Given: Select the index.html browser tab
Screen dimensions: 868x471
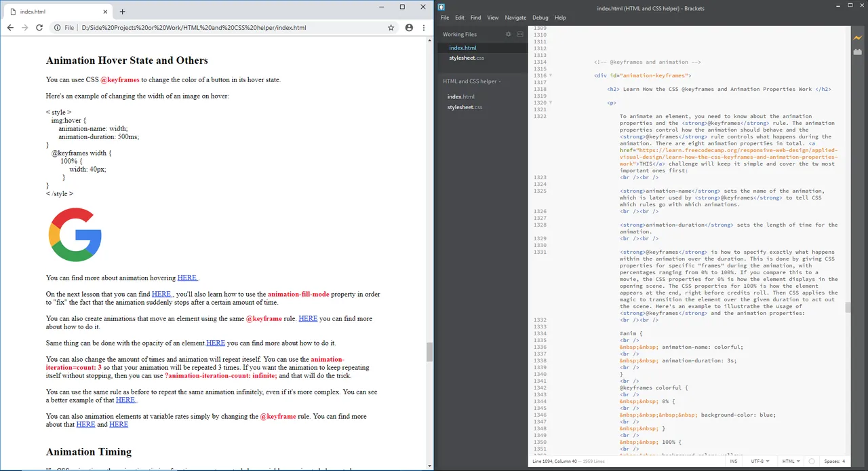Looking at the screenshot, I should tap(58, 12).
